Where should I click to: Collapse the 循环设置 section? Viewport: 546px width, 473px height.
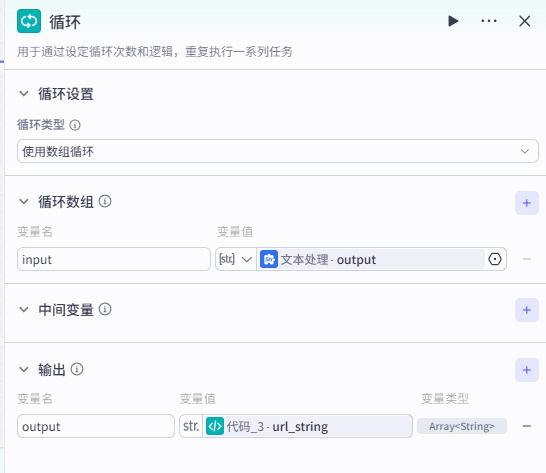(24, 93)
